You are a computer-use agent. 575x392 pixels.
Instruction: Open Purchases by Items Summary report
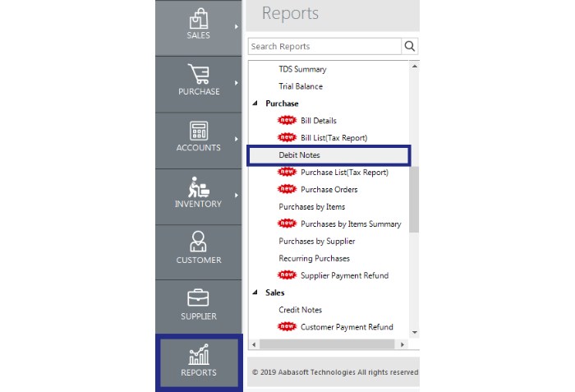[351, 224]
